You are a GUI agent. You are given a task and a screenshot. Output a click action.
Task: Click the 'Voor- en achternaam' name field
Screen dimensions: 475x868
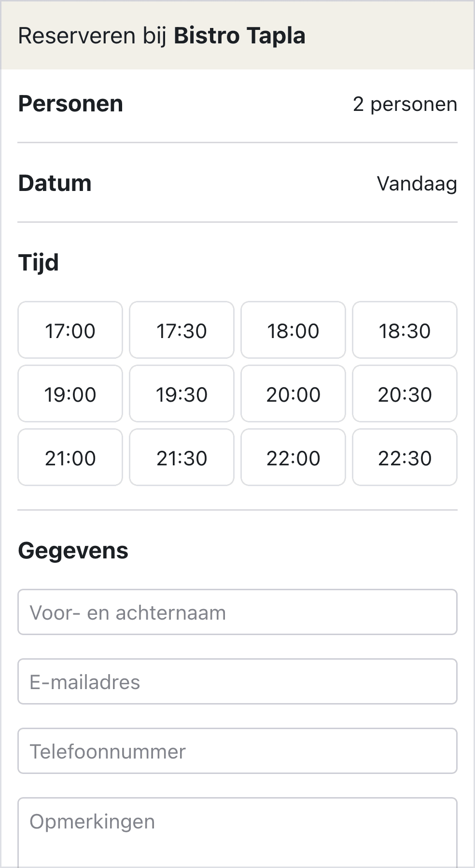237,612
